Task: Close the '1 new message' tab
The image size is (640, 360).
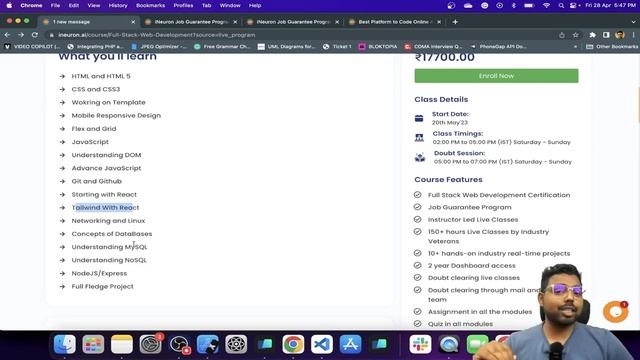Action: (133, 22)
